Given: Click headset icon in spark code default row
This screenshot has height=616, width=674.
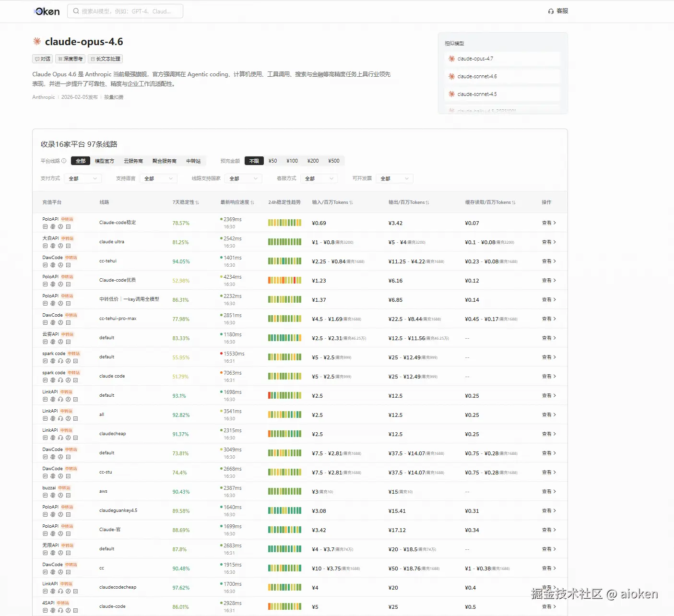Looking at the screenshot, I should 60,361.
